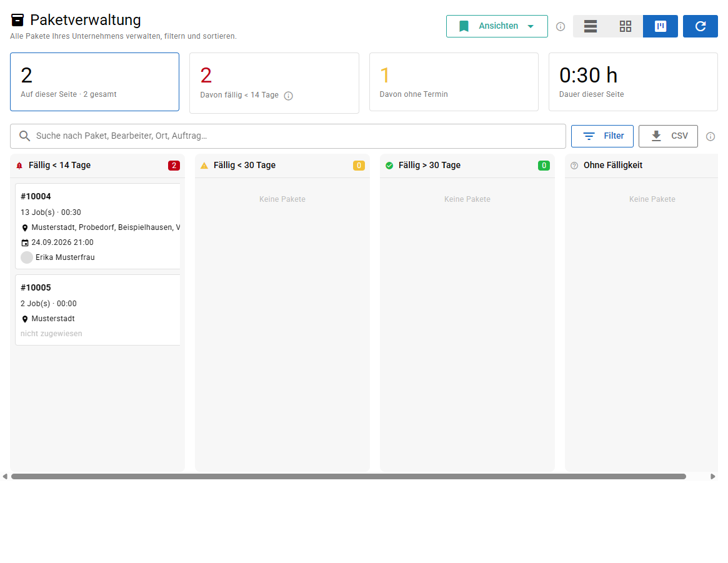Click '13 Job(s) · 00:30' text

[x=51, y=212]
